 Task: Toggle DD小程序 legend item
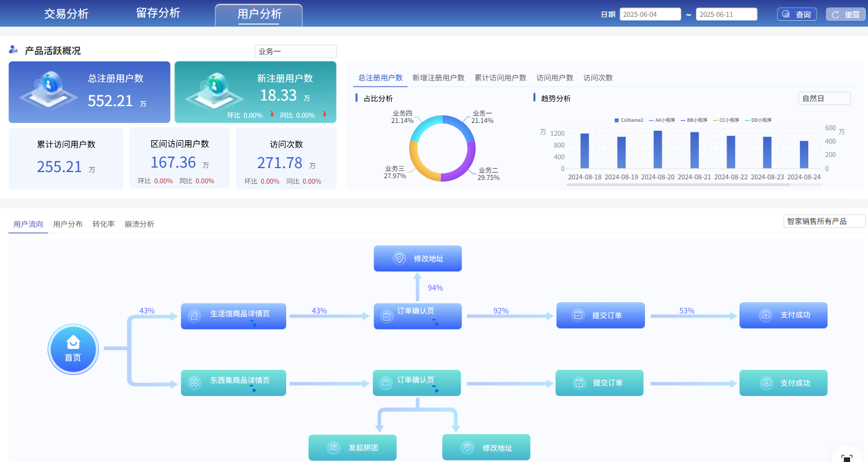pyautogui.click(x=758, y=120)
